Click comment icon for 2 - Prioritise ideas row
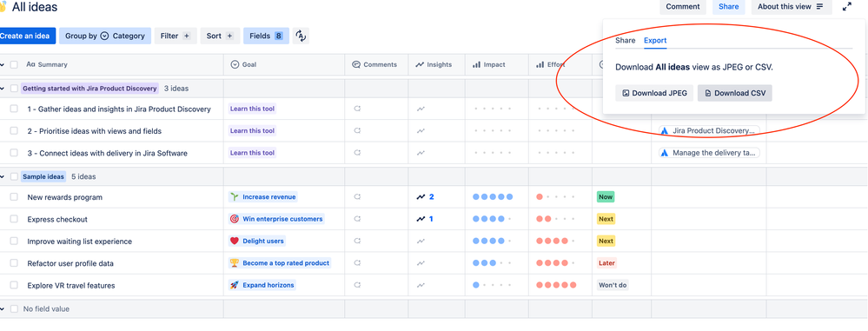868x331 pixels. [357, 131]
